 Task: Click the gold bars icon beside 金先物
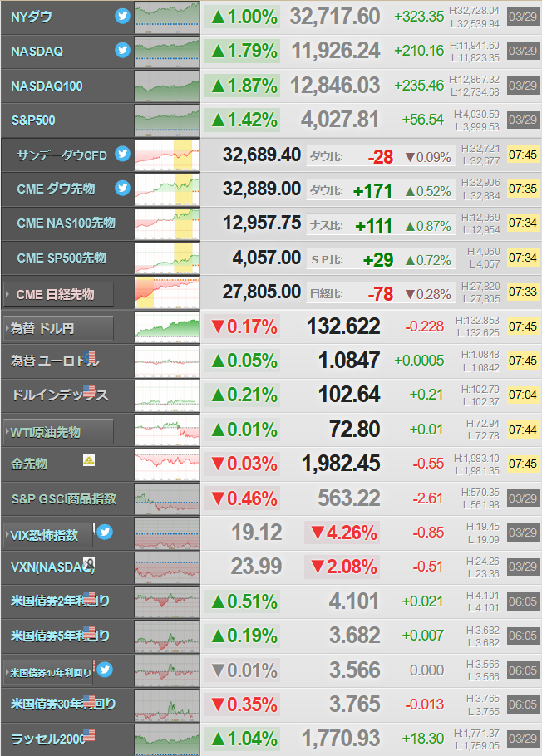coord(89,460)
